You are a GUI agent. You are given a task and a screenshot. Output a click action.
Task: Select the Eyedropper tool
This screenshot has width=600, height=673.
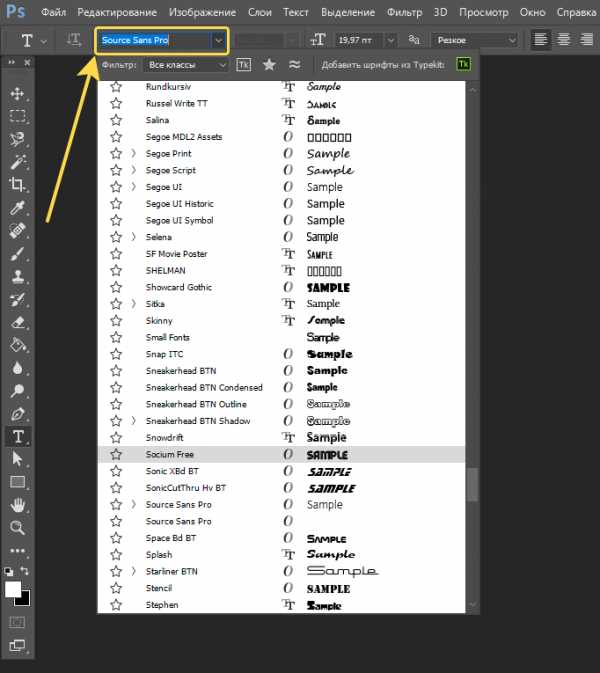tap(17, 208)
